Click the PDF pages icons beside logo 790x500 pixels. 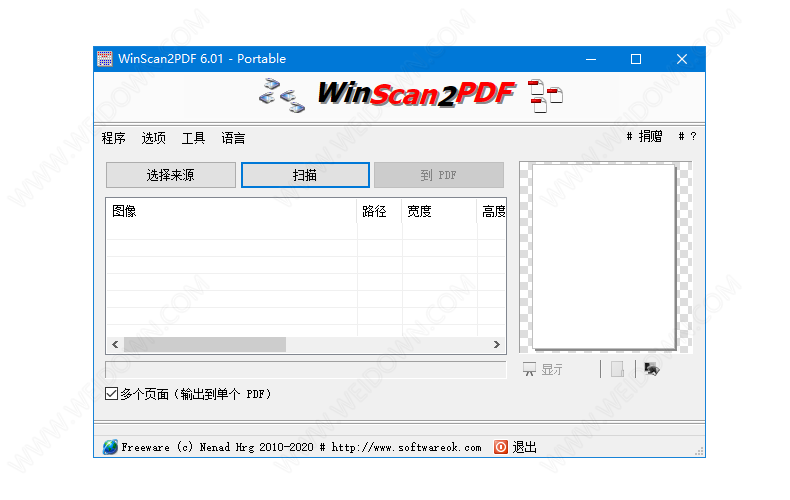tap(546, 96)
